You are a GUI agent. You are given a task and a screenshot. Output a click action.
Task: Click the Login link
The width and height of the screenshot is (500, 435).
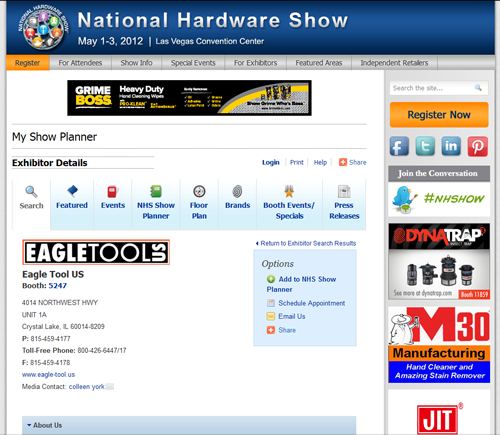(271, 162)
